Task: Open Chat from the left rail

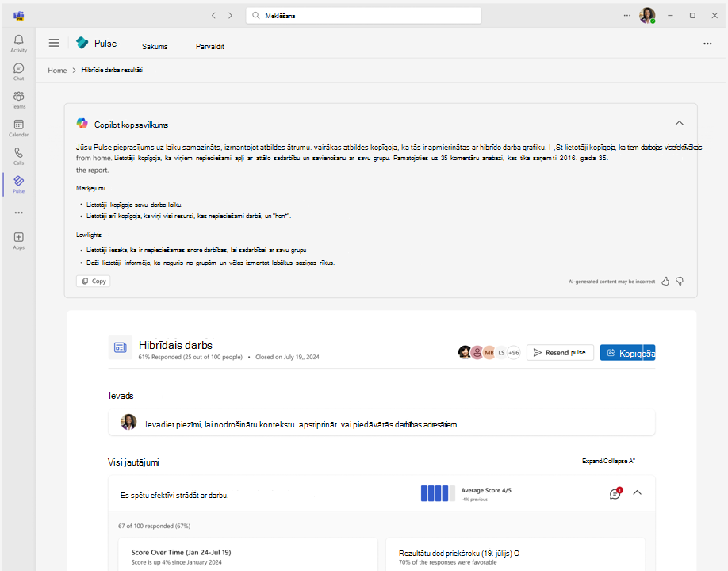Action: (18, 71)
